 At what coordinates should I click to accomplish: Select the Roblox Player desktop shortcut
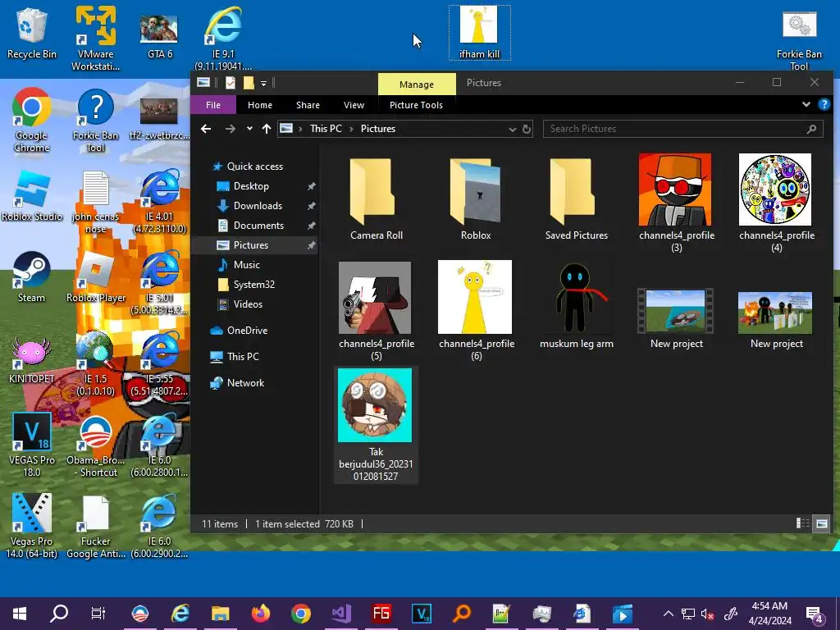(x=95, y=277)
